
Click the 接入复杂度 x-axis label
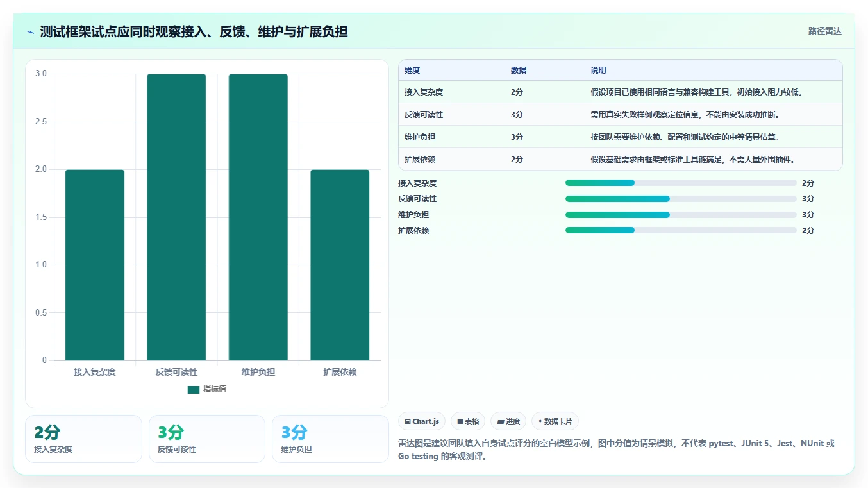[95, 372]
